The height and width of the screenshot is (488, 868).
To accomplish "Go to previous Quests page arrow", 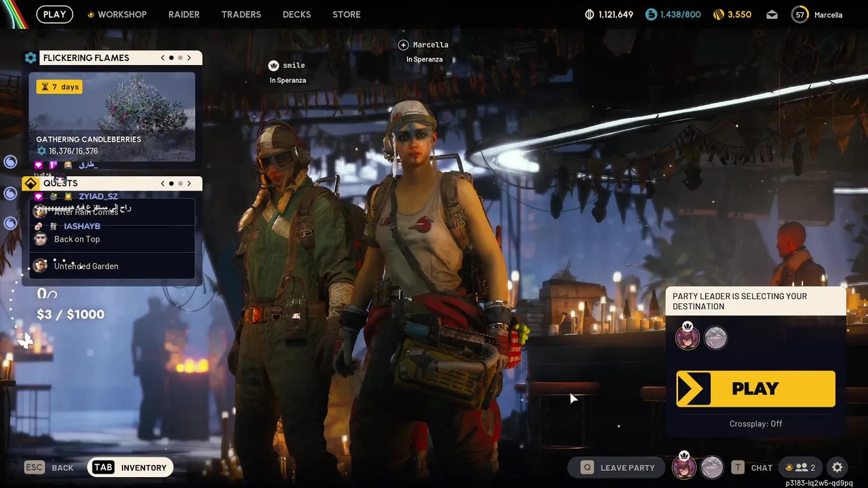I will [163, 183].
